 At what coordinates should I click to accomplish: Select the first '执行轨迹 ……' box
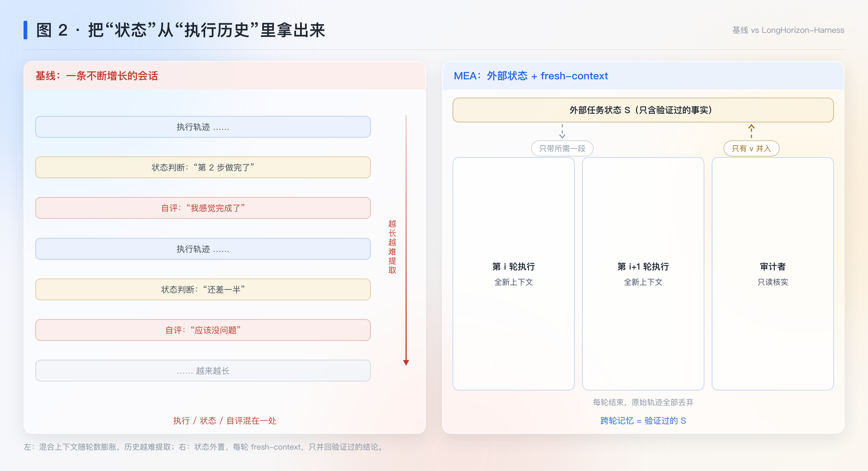(203, 127)
